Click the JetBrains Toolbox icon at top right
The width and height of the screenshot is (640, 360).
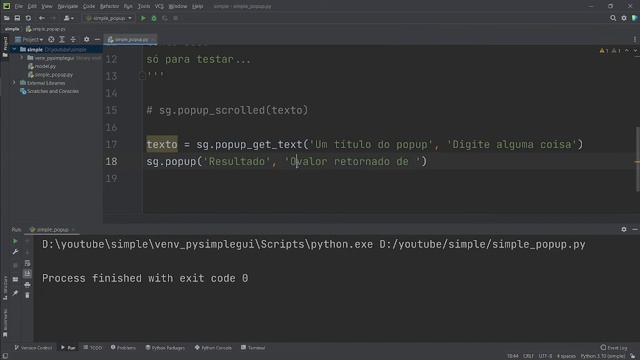tap(634, 18)
